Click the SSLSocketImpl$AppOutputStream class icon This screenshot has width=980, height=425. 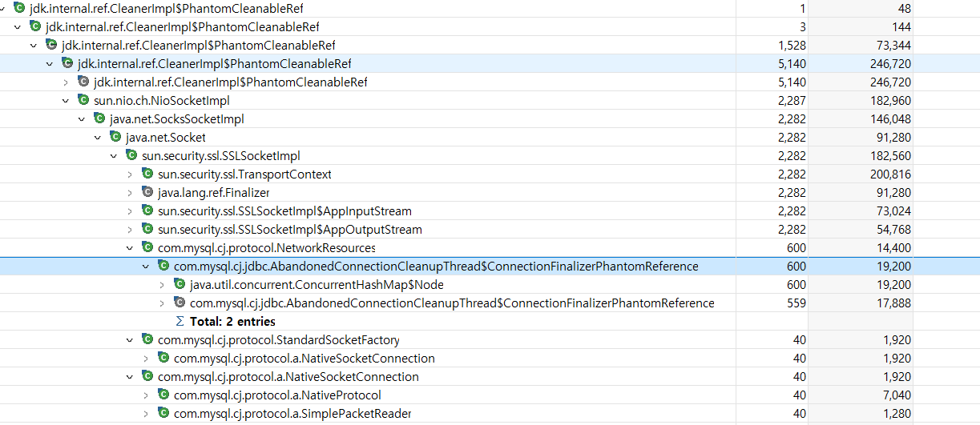tap(147, 229)
